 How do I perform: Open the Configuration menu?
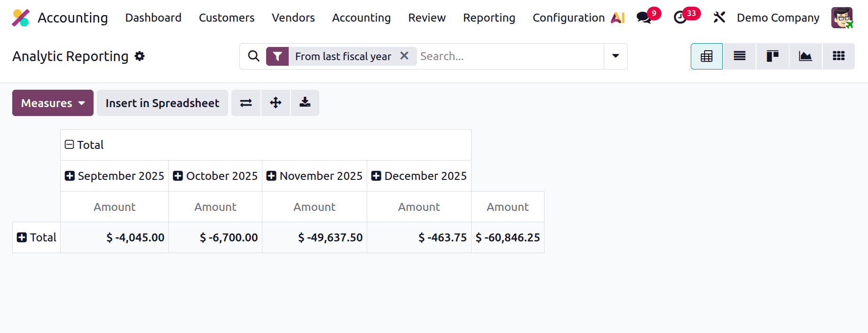click(568, 18)
